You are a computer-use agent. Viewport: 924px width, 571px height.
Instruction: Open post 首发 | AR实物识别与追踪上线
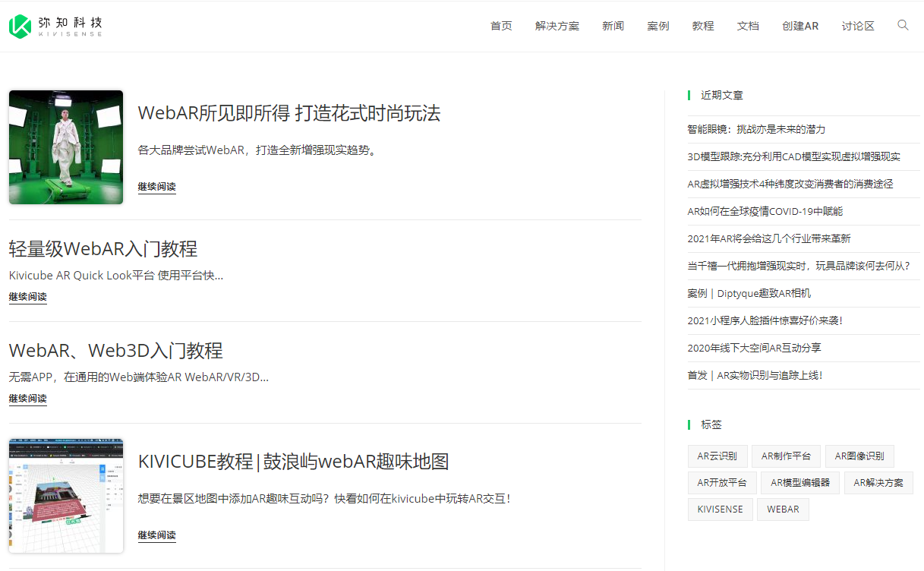coord(755,375)
